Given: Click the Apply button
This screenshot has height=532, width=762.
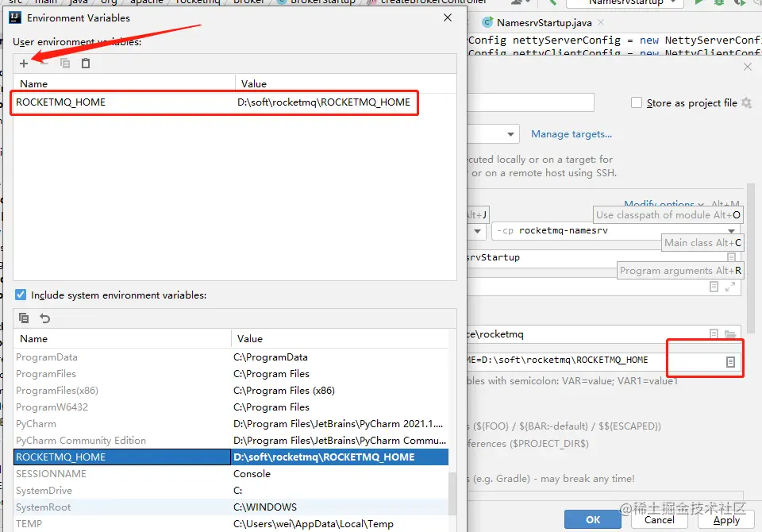Looking at the screenshot, I should [726, 519].
